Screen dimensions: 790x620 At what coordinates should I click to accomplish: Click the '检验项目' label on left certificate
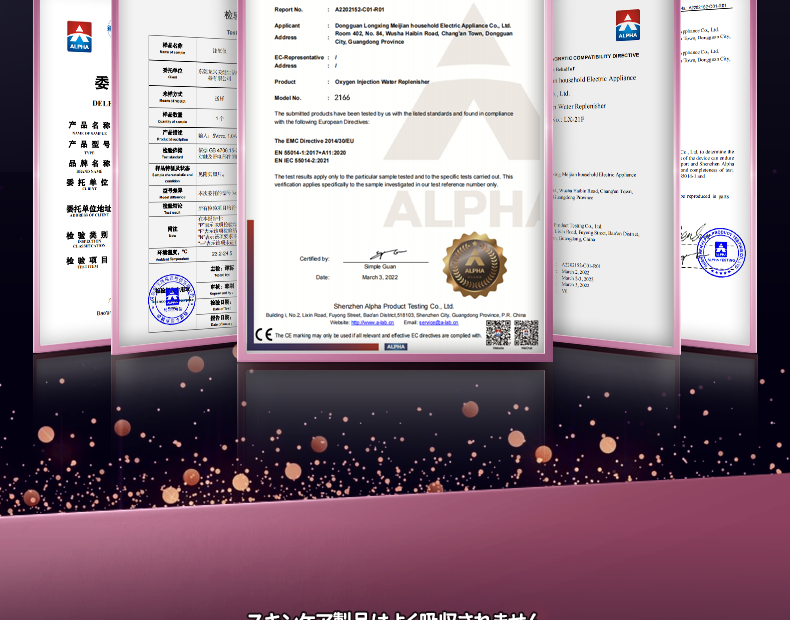[87, 260]
